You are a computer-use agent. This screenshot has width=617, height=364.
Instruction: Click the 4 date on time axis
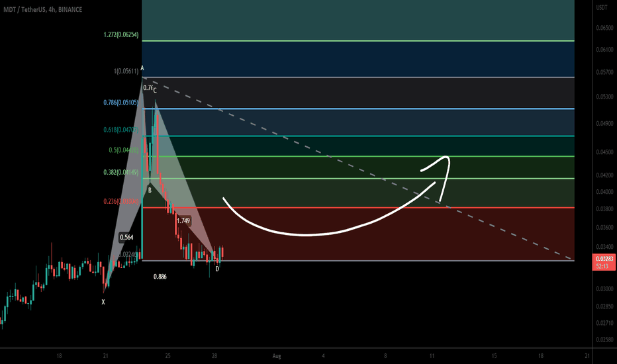pos(323,356)
